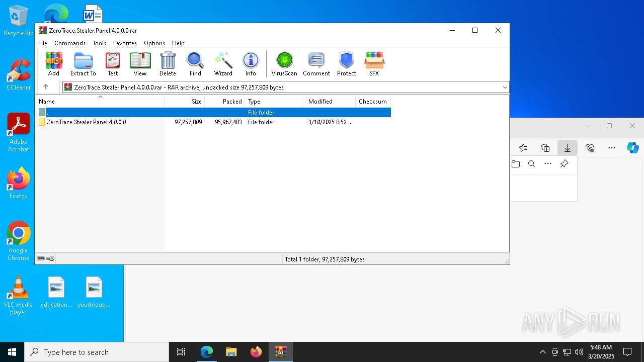Image resolution: width=644 pixels, height=362 pixels.
Task: Open the volume control in system tray
Action: (579, 352)
